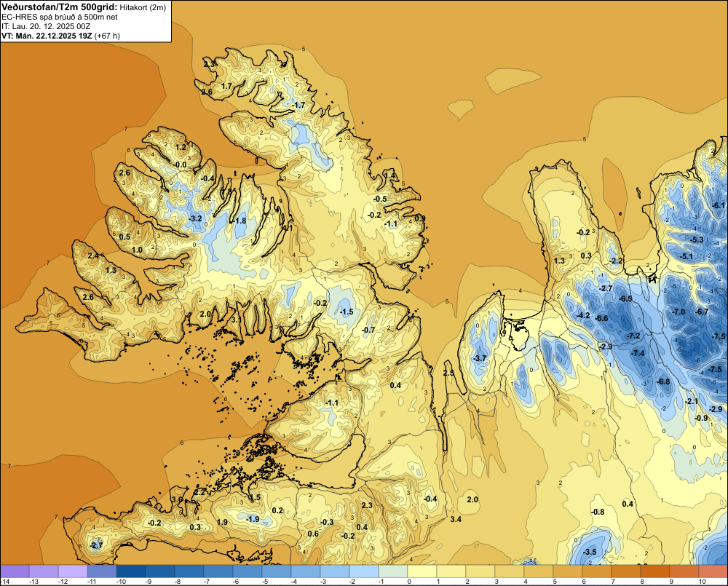Select the -3.2 temperature value

click(x=195, y=218)
